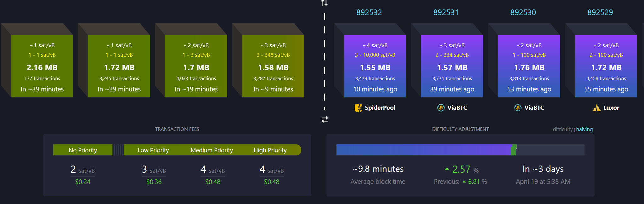Click the vertical sort arrows icon at top
The height and width of the screenshot is (204, 644).
(x=325, y=3)
